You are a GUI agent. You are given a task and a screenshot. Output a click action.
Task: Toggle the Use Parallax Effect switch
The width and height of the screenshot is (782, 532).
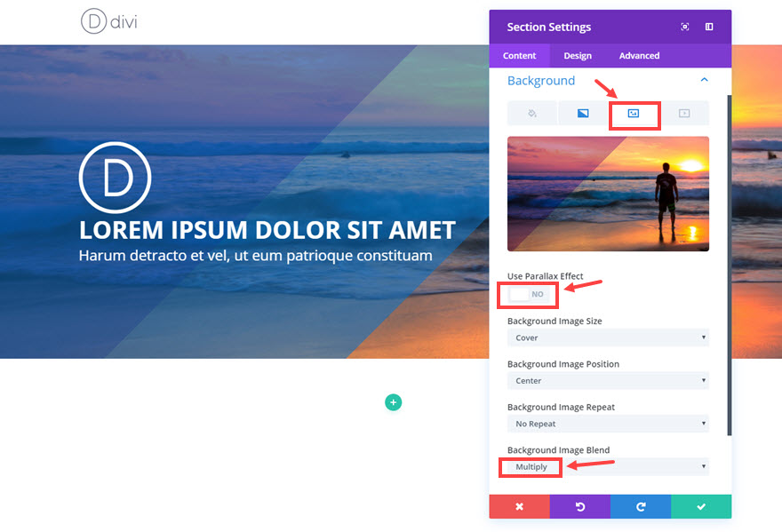tap(528, 294)
